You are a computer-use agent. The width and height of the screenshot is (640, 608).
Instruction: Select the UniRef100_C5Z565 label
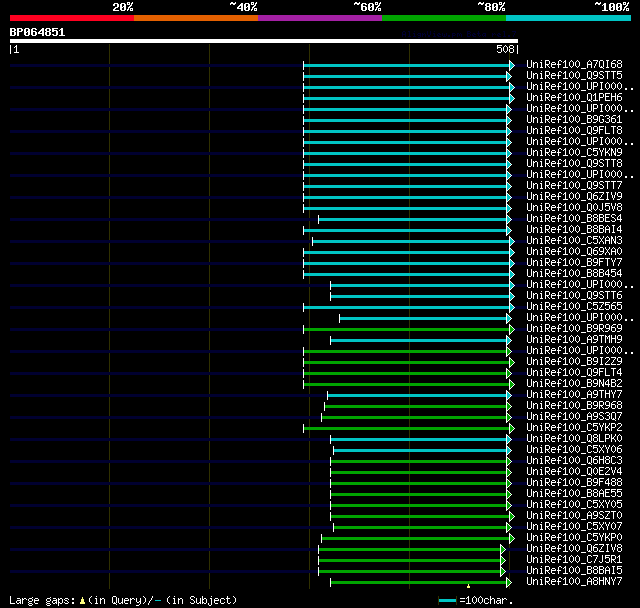574,307
